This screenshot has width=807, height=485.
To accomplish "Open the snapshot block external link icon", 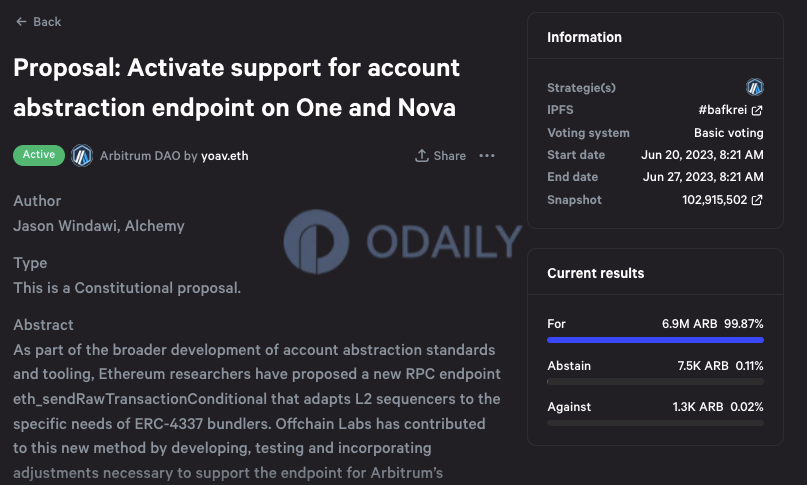I will (757, 200).
